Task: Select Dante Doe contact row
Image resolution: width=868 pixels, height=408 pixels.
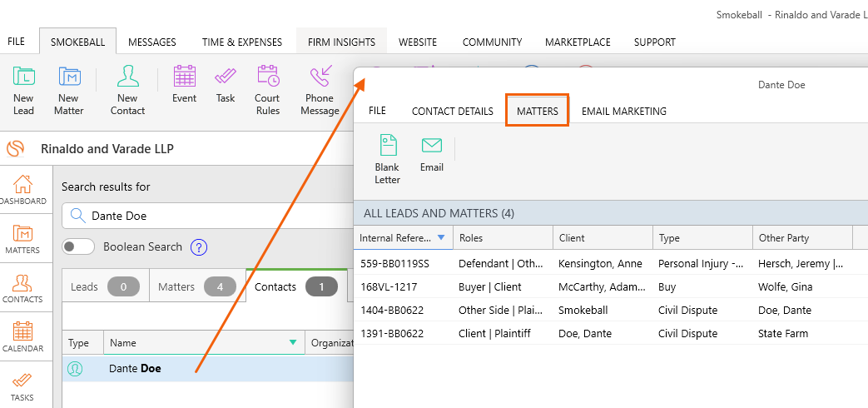Action: pos(207,368)
